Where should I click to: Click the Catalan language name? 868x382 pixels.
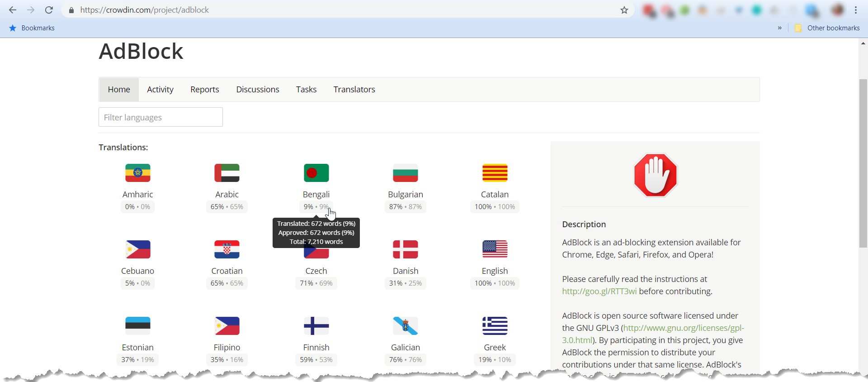[495, 194]
